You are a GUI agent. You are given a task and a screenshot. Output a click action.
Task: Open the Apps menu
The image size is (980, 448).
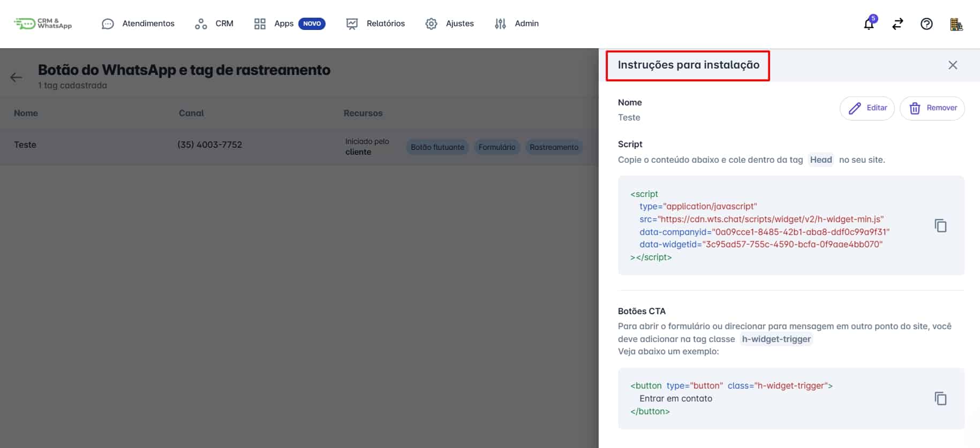tap(290, 24)
